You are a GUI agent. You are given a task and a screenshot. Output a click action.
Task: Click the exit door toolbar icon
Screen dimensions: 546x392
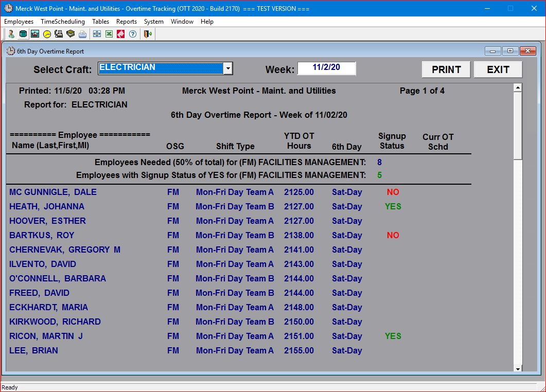pos(147,34)
